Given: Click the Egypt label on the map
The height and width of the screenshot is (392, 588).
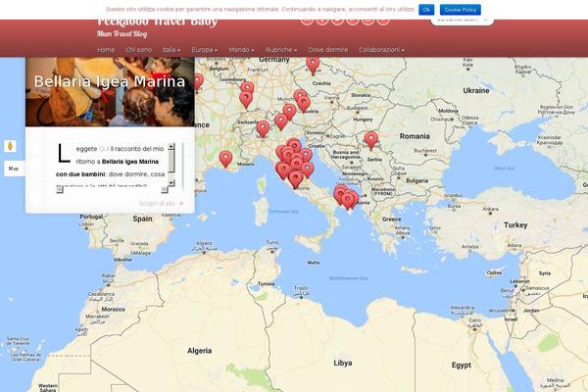Looking at the screenshot, I should (462, 365).
